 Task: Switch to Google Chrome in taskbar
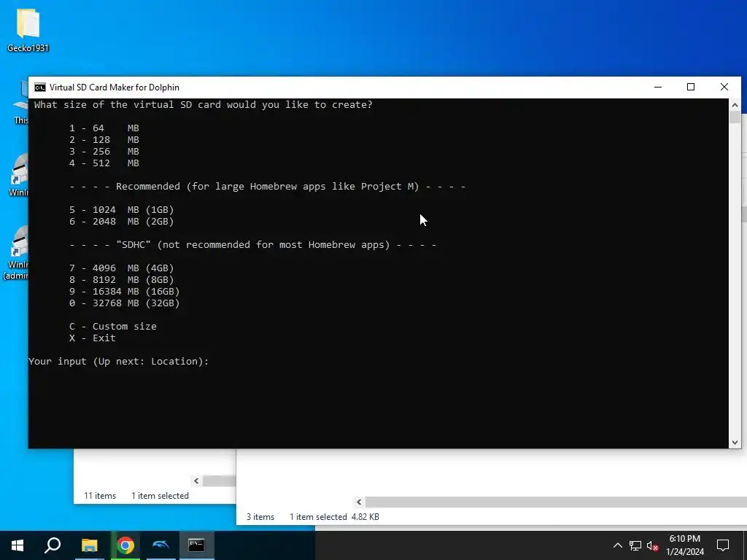tap(125, 545)
